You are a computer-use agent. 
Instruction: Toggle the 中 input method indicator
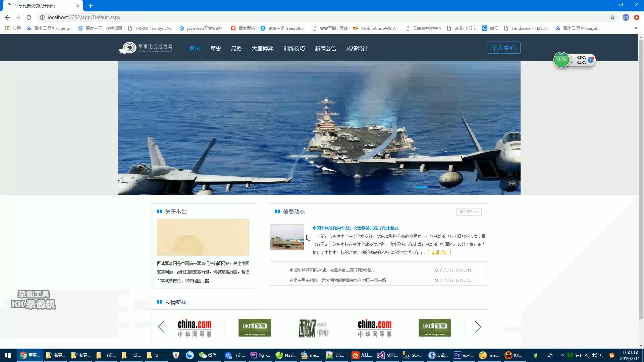tap(602, 355)
